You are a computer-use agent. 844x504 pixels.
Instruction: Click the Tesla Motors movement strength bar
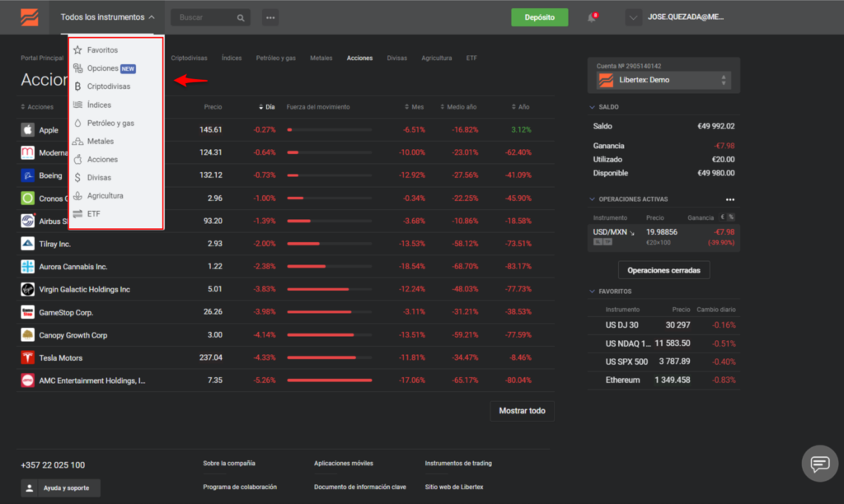(330, 357)
